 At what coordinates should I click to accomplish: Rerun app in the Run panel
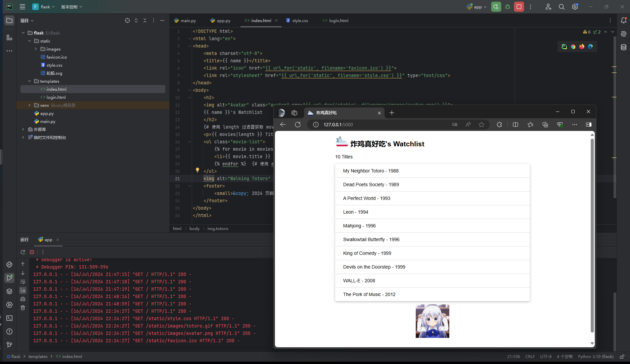(x=23, y=252)
